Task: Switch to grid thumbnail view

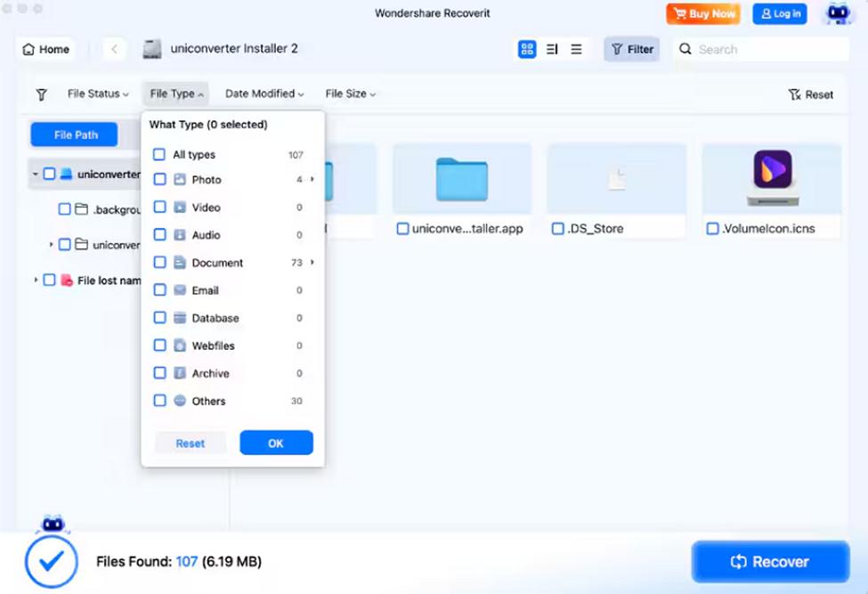Action: tap(527, 49)
